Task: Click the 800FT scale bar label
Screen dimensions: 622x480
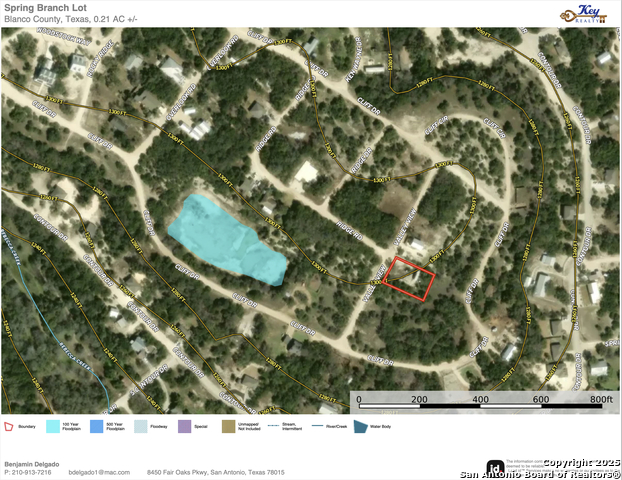Action: (x=600, y=400)
